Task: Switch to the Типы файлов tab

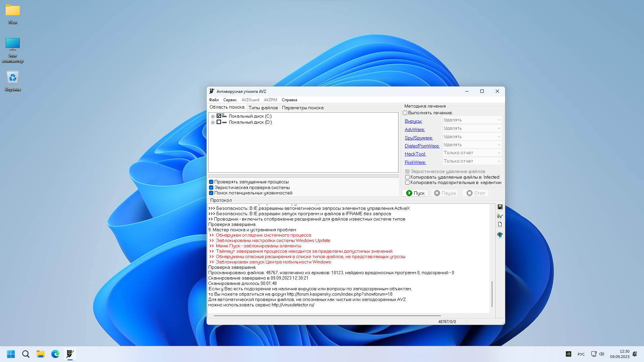Action: [x=263, y=108]
